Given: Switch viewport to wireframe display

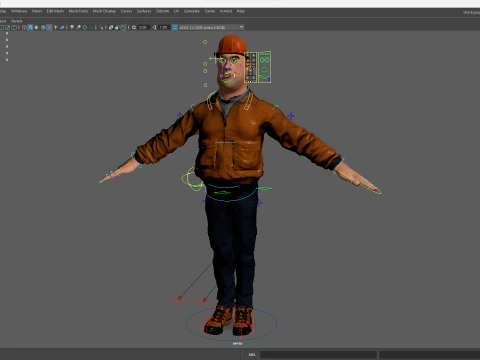Looking at the screenshot, I should [x=24, y=27].
